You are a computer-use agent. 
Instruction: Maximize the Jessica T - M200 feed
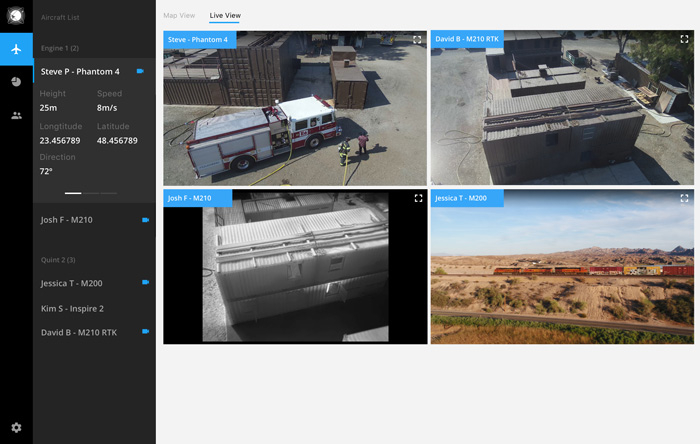(x=684, y=199)
